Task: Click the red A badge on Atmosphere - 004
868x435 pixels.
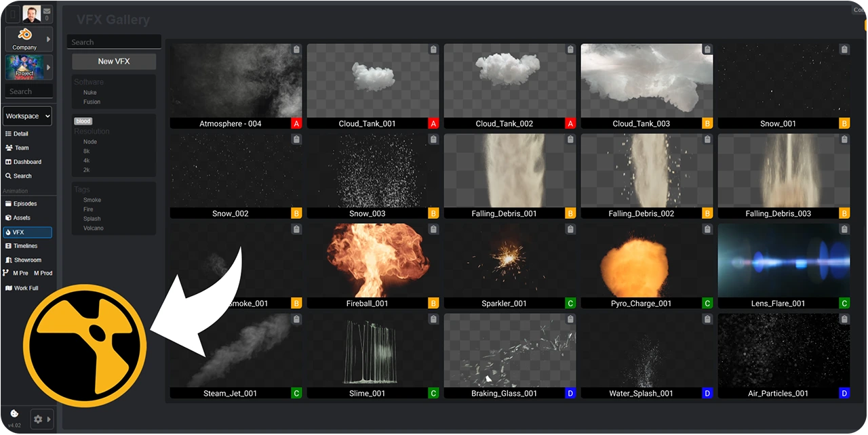Action: (296, 123)
